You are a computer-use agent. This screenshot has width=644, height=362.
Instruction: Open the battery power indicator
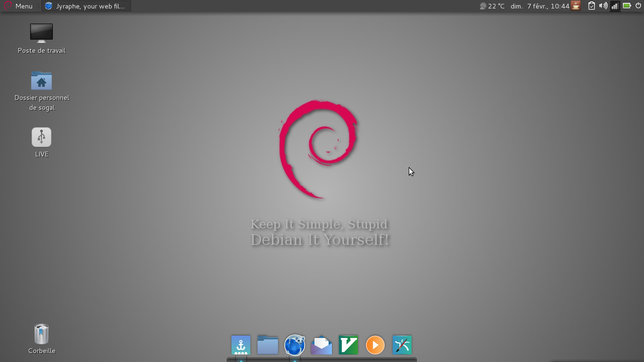click(x=627, y=6)
